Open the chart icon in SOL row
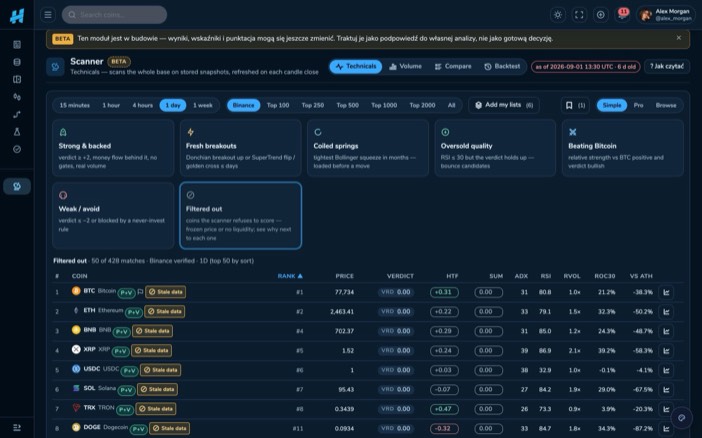The image size is (702, 438). click(x=666, y=390)
